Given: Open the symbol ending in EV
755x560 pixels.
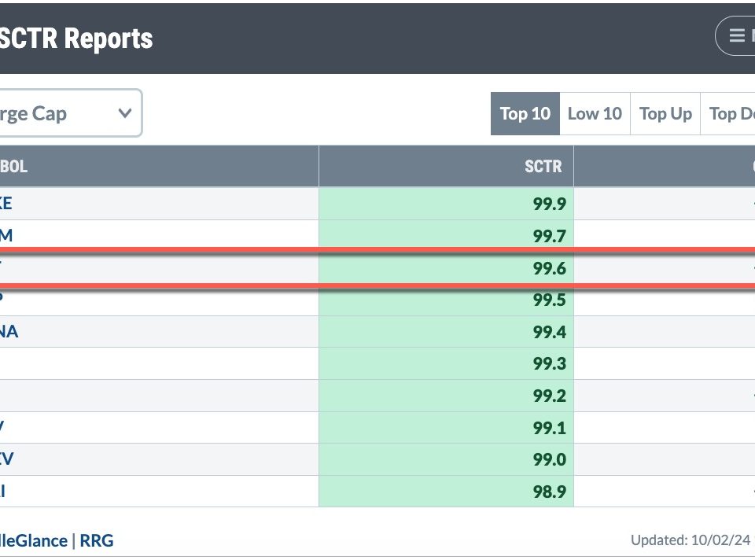Looking at the screenshot, I should click(x=6, y=459).
